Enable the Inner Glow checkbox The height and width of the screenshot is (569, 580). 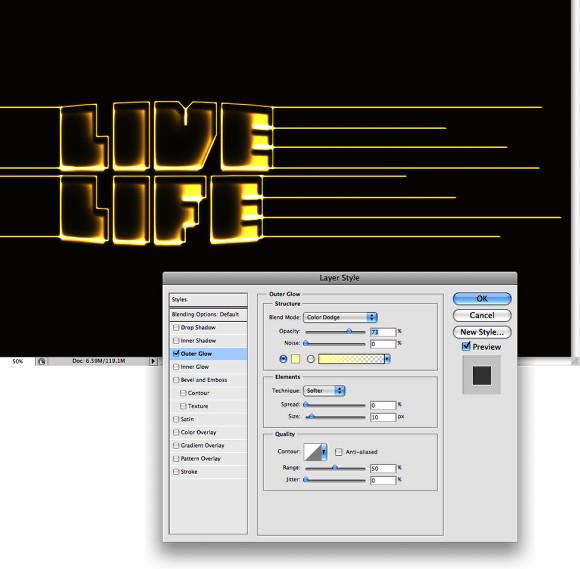coord(176,367)
